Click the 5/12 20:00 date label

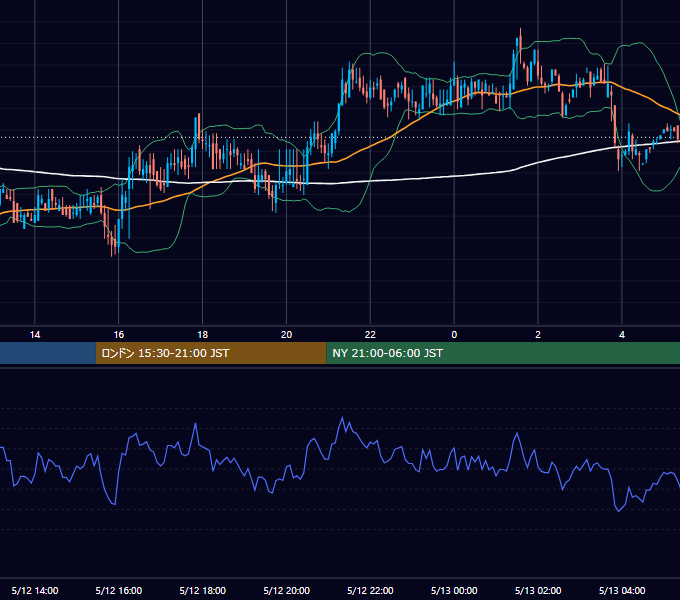coord(286,590)
